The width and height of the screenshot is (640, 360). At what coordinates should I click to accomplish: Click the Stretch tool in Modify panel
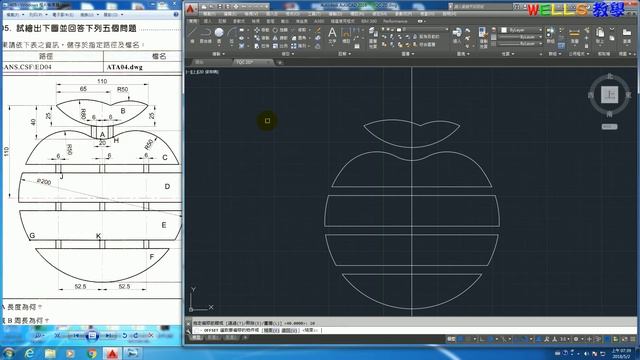tap(262, 46)
